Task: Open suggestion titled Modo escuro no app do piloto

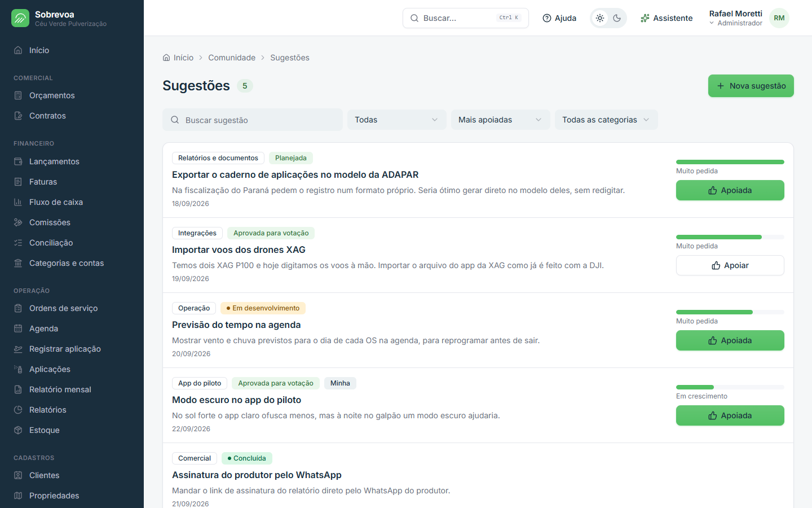Action: point(236,400)
